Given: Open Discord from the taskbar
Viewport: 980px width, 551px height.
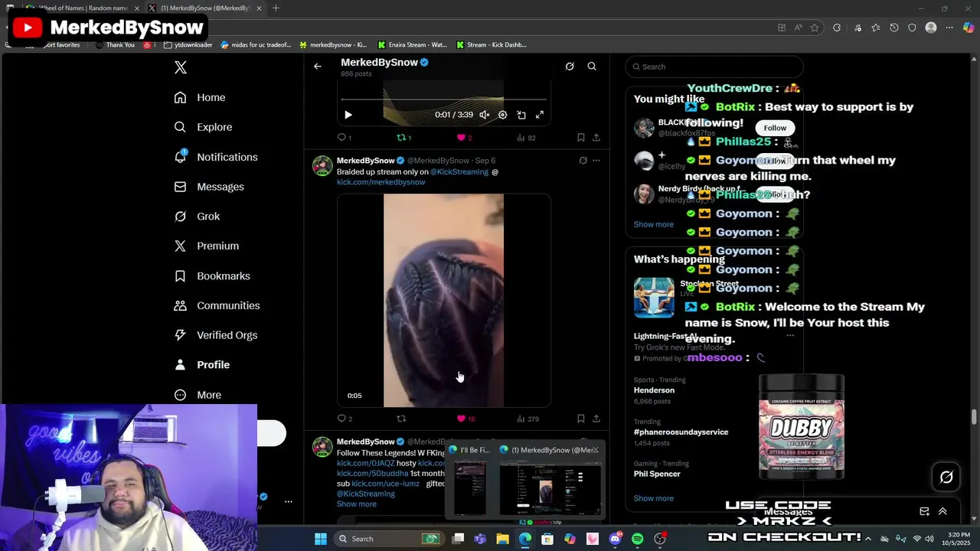Looking at the screenshot, I should click(615, 539).
